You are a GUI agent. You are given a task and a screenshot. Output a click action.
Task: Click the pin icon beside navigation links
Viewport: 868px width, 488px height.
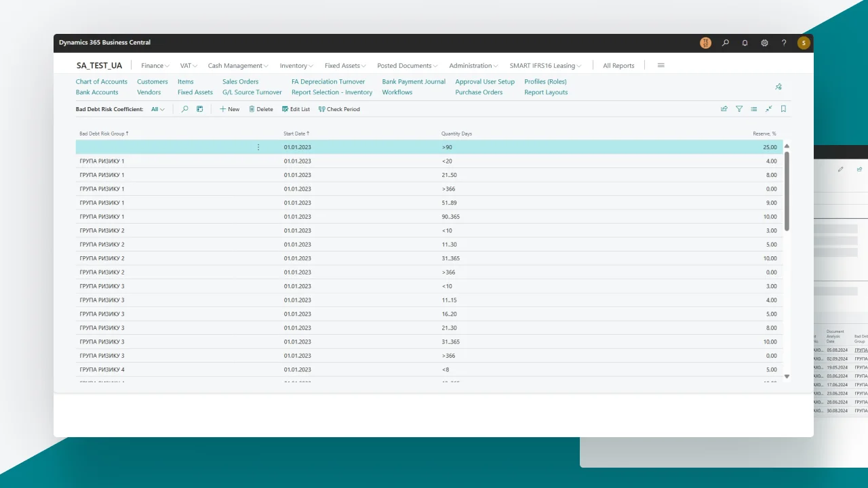point(778,87)
